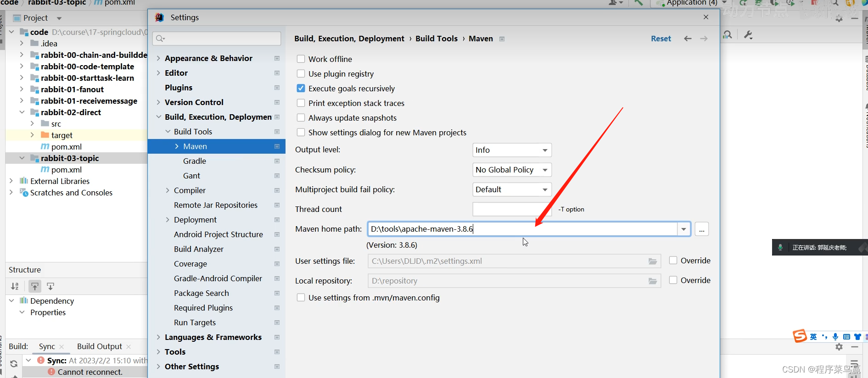Click the reload sync icon in Build panel
868x378 pixels.
coord(14,363)
